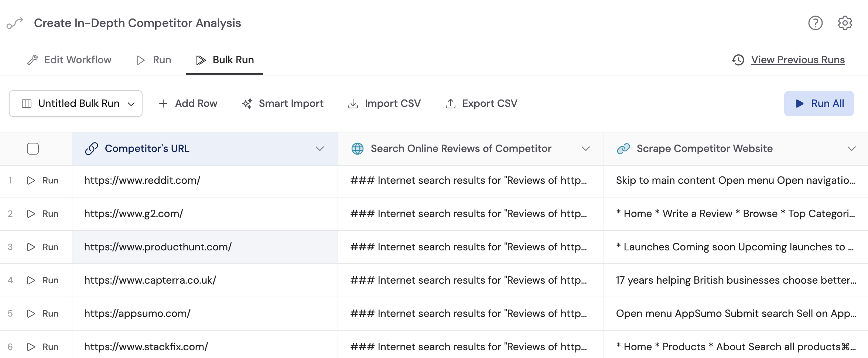This screenshot has height=358, width=868.
Task: Expand Search Online Reviews column chevron
Action: [x=586, y=149]
